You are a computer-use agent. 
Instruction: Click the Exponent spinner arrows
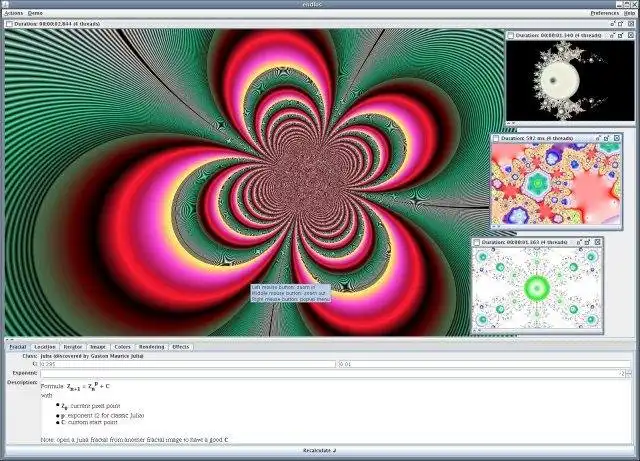[629, 373]
